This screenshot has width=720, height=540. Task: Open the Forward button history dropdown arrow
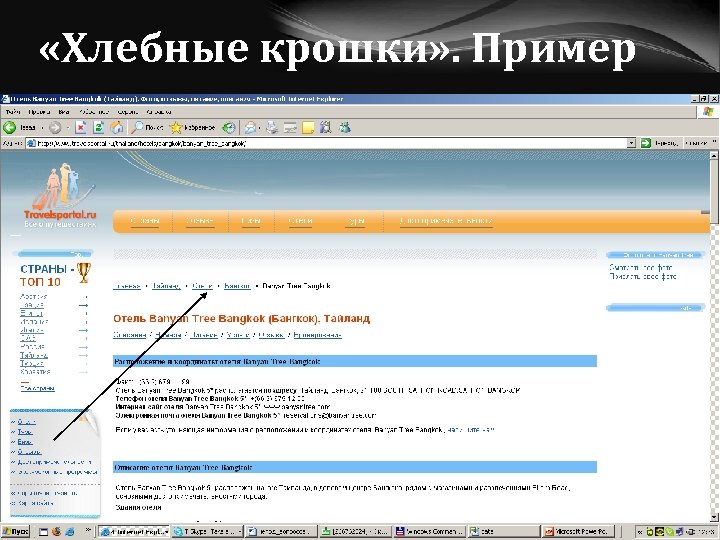[x=68, y=128]
